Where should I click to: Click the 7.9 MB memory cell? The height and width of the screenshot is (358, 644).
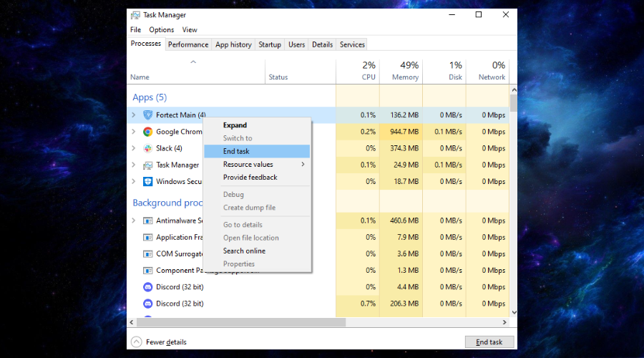click(x=401, y=237)
